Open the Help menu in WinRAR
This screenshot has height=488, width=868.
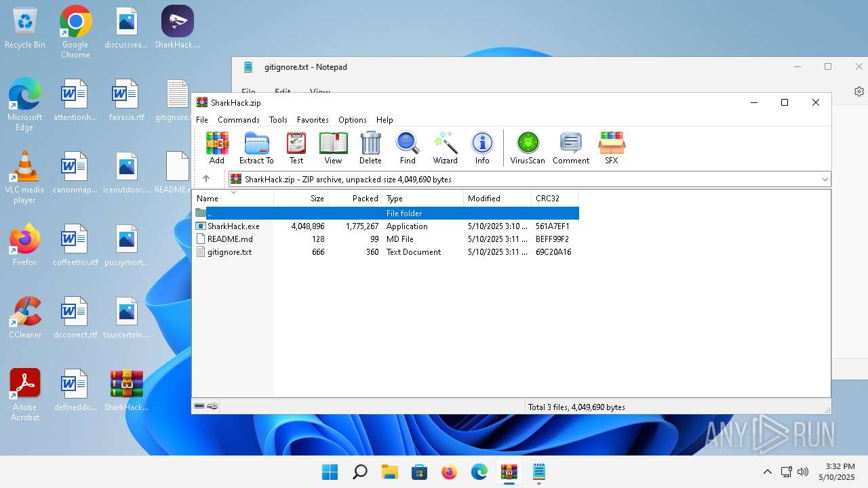pos(384,120)
